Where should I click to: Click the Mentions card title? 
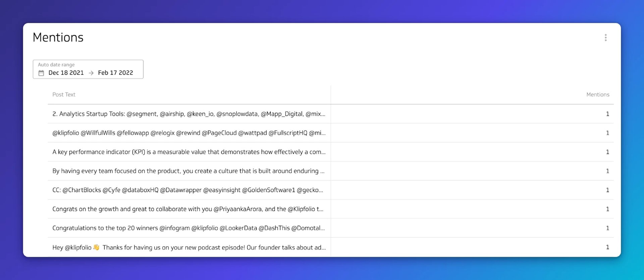click(58, 37)
